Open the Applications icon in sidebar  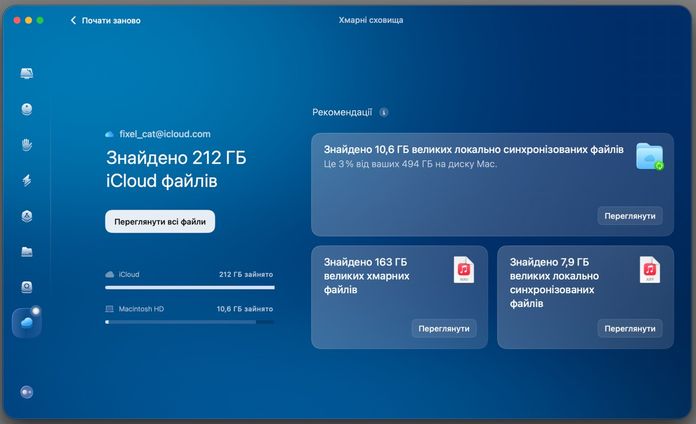click(x=27, y=216)
